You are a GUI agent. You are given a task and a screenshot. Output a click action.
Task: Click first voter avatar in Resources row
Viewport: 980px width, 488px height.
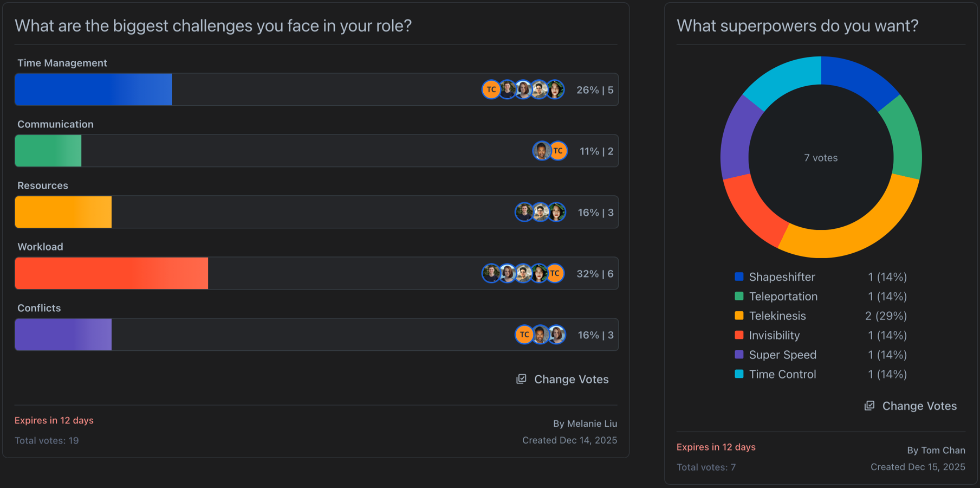524,213
